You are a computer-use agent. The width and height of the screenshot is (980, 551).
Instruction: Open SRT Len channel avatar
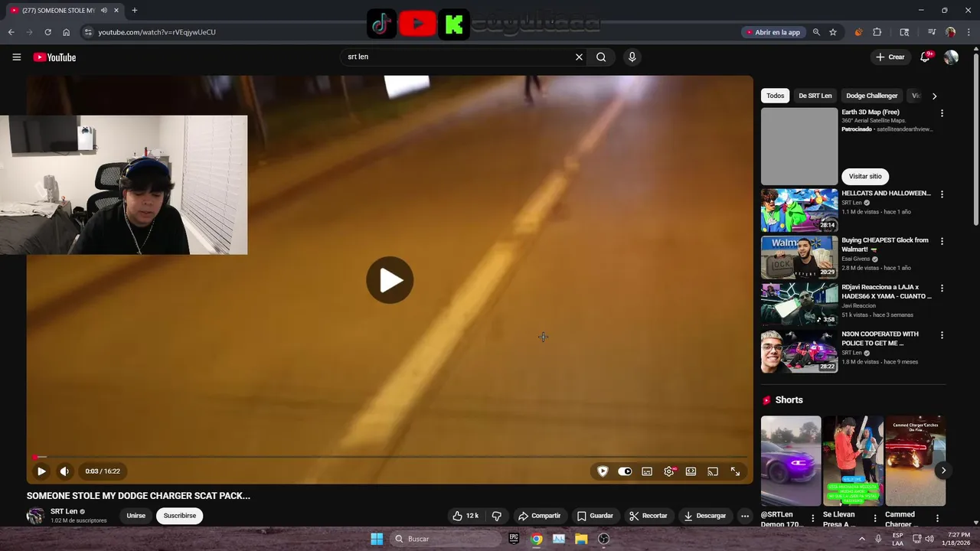point(35,516)
